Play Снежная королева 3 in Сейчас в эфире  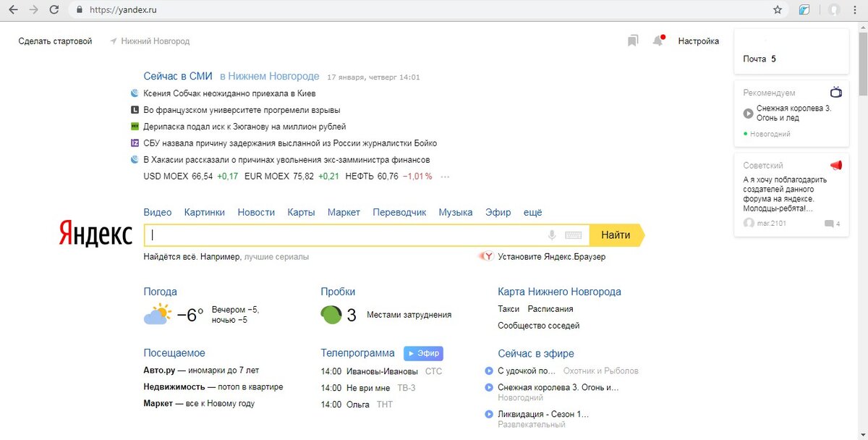click(489, 387)
